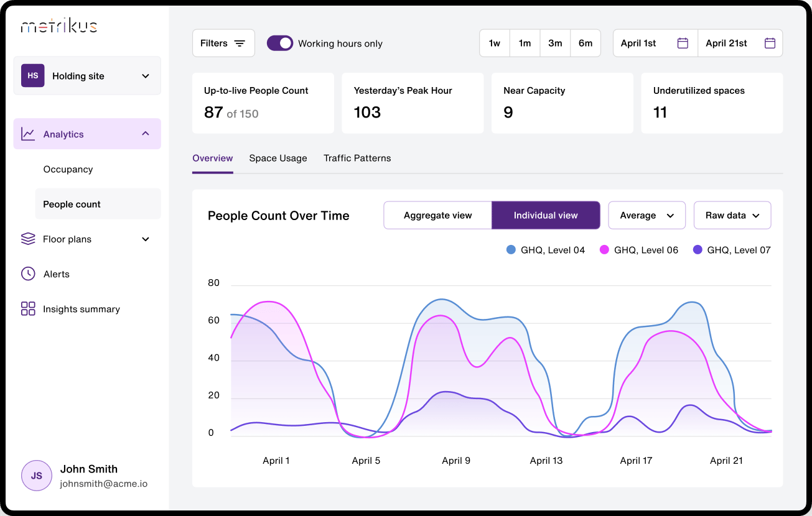Click the metrikus logo
Image resolution: width=812 pixels, height=516 pixels.
pos(59,26)
